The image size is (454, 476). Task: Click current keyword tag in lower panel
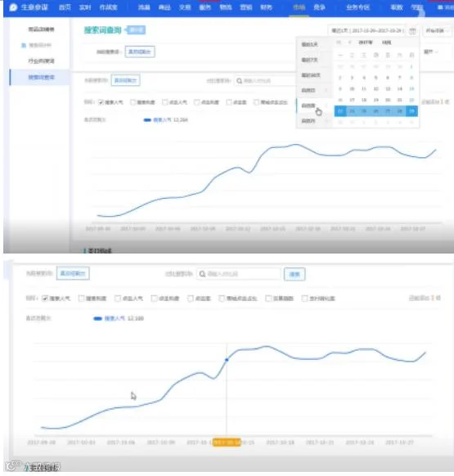tap(73, 273)
